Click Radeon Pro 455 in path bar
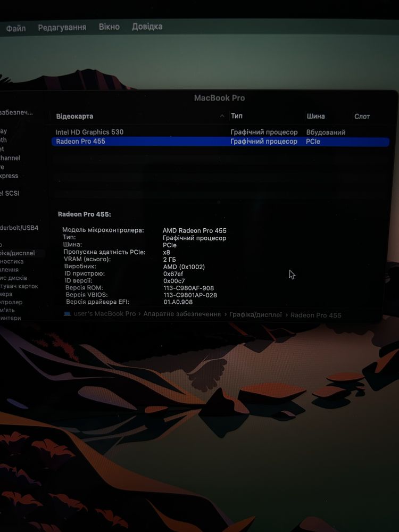Screen dimensions: 399x532 [x=316, y=315]
